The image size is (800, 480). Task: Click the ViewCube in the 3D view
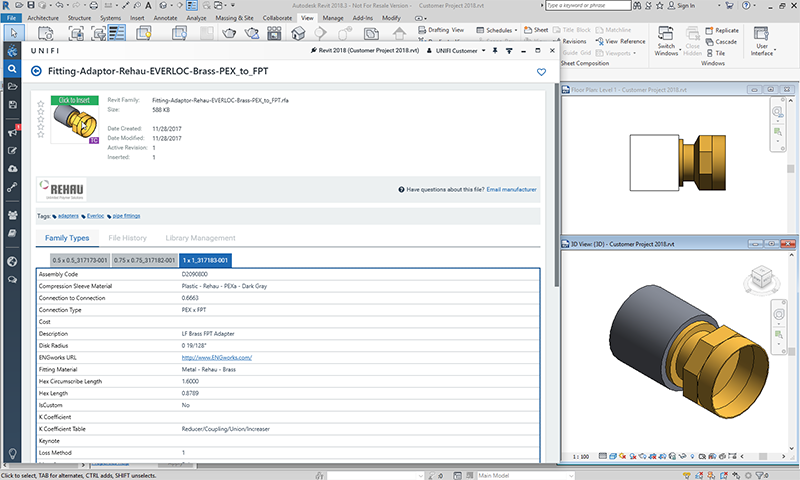pyautogui.click(x=761, y=279)
